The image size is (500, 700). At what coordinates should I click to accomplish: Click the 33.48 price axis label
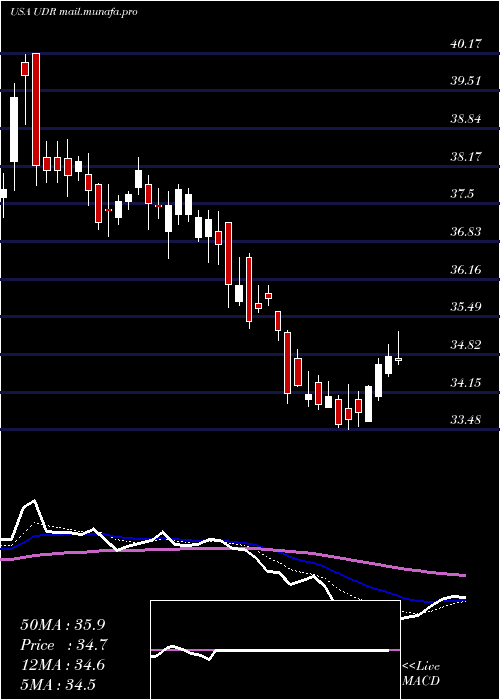click(x=465, y=420)
